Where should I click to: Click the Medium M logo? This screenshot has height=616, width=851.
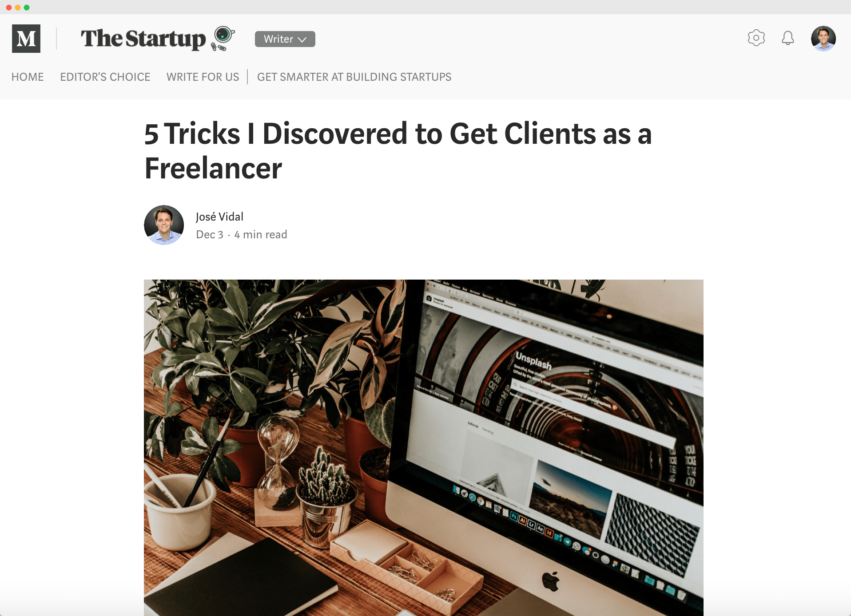pyautogui.click(x=26, y=39)
